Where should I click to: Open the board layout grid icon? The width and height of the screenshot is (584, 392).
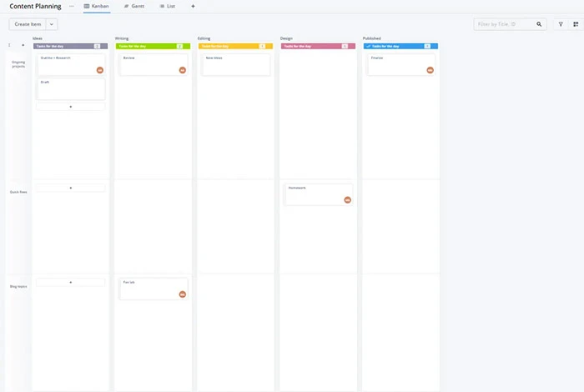point(576,24)
